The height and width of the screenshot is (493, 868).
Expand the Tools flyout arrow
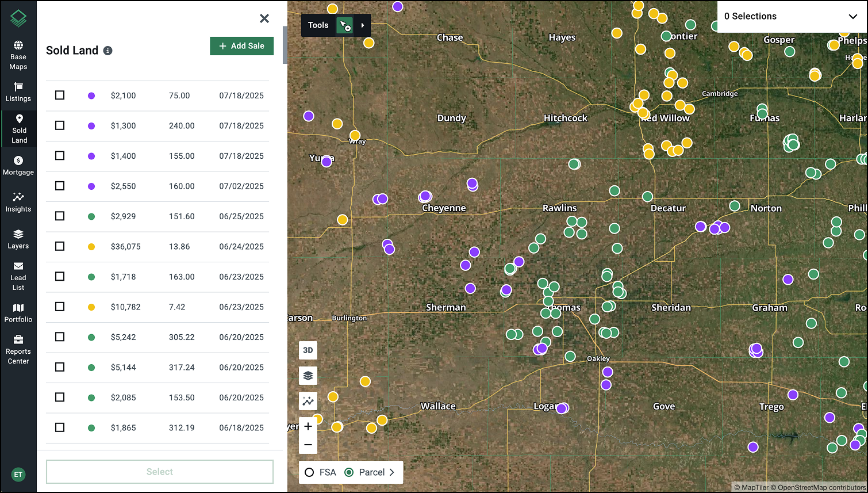[363, 25]
